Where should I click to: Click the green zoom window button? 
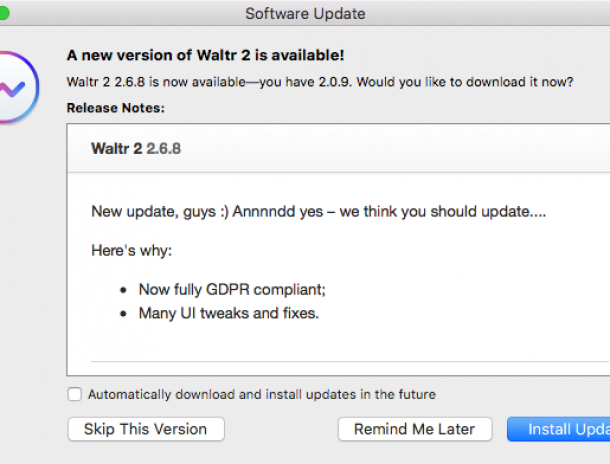point(4,14)
